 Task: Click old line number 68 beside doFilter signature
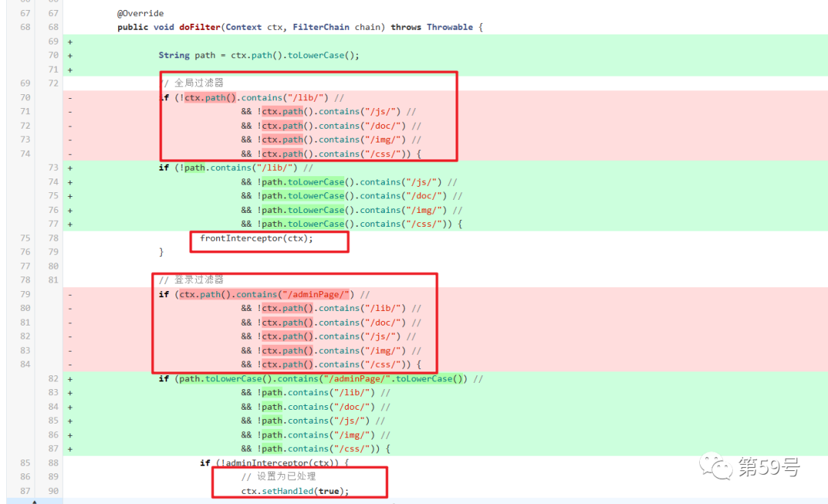pyautogui.click(x=25, y=27)
